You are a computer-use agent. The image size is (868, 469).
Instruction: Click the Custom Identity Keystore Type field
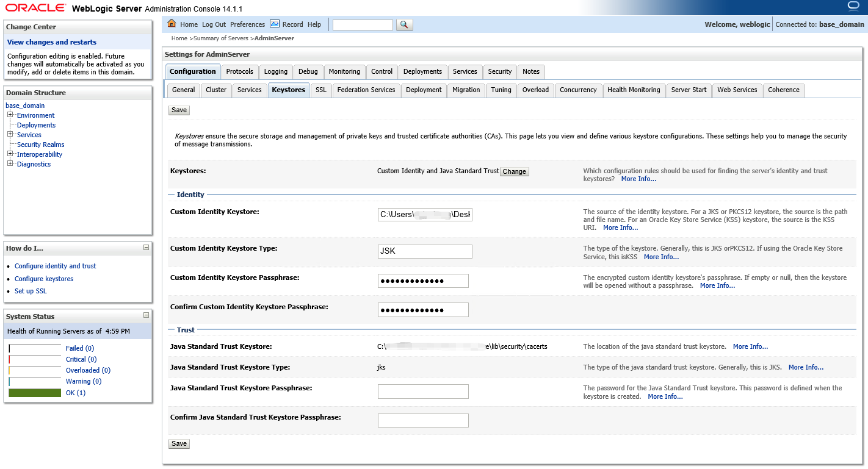(x=424, y=251)
